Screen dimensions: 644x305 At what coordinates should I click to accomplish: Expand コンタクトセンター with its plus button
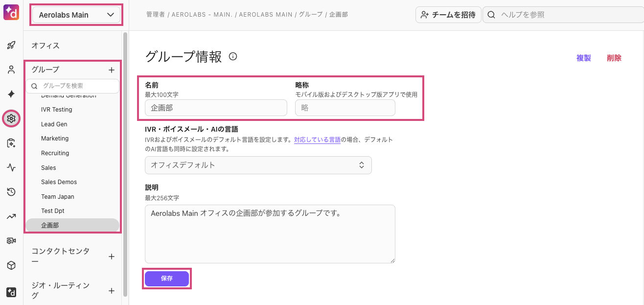[111, 257]
